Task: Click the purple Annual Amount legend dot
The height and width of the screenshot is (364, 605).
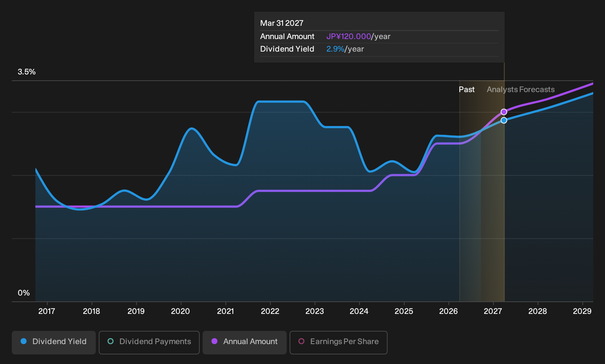Action: (x=214, y=342)
